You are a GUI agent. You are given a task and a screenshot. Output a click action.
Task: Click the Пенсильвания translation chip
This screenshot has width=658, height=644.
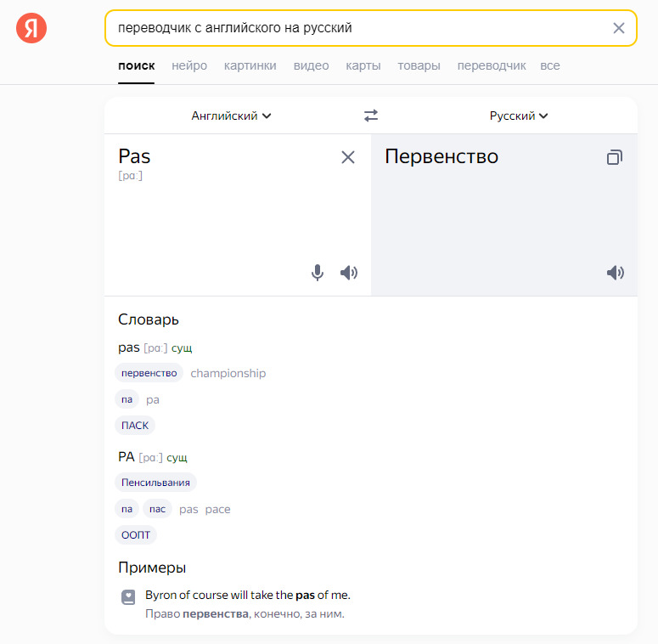coord(155,483)
